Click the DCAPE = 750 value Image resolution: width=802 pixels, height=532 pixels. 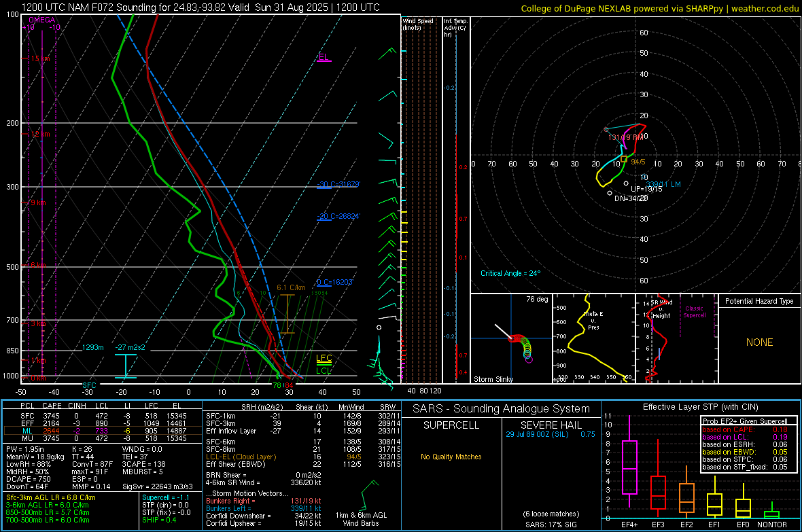28,479
